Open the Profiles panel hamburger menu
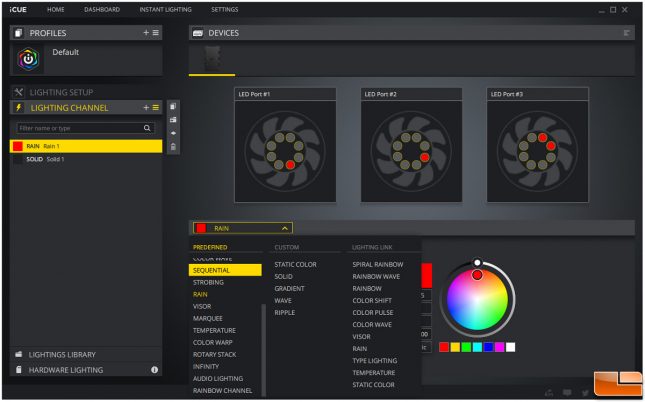The height and width of the screenshot is (402, 645). 156,33
